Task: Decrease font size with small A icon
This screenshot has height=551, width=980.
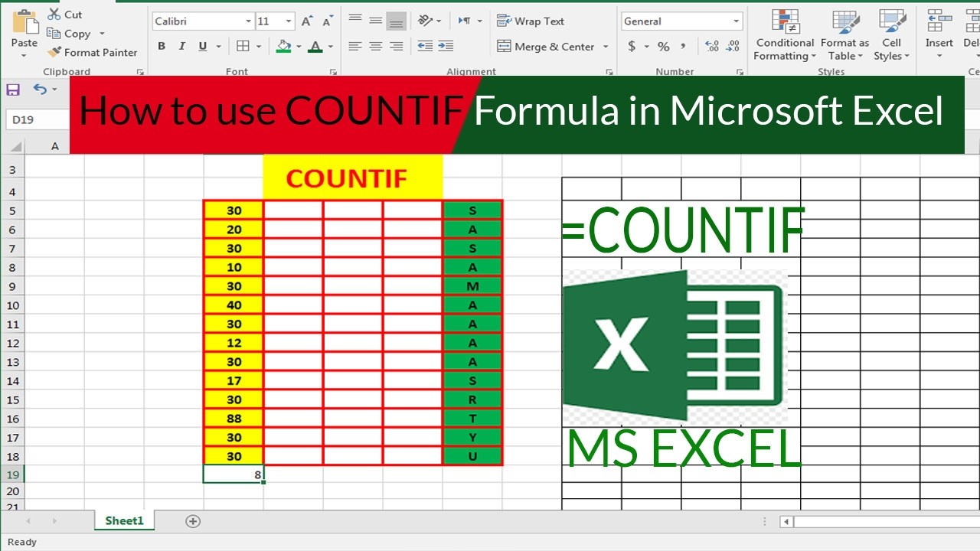Action: point(328,21)
